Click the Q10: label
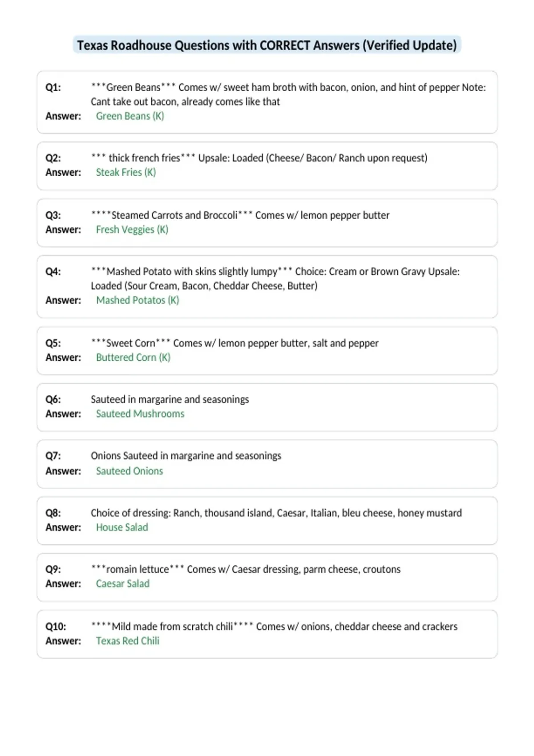 coord(56,627)
